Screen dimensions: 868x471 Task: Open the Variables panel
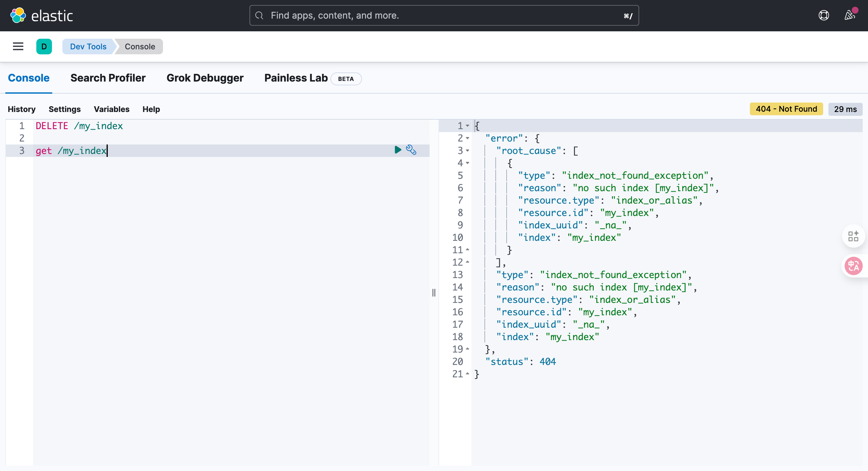(x=112, y=109)
